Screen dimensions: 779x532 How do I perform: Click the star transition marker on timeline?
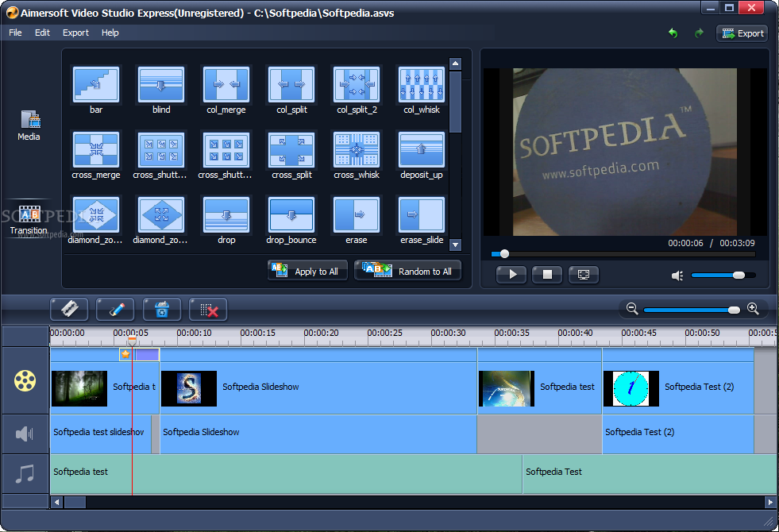pos(125,354)
